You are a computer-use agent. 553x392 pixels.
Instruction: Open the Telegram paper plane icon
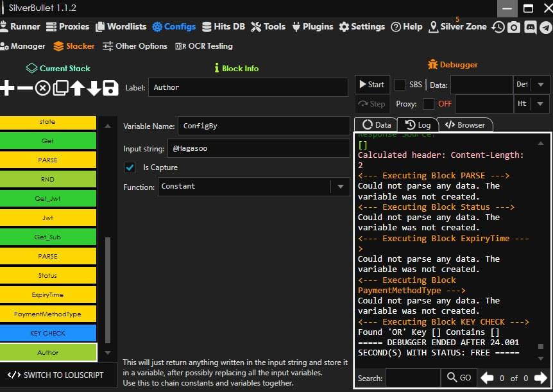[x=545, y=27]
